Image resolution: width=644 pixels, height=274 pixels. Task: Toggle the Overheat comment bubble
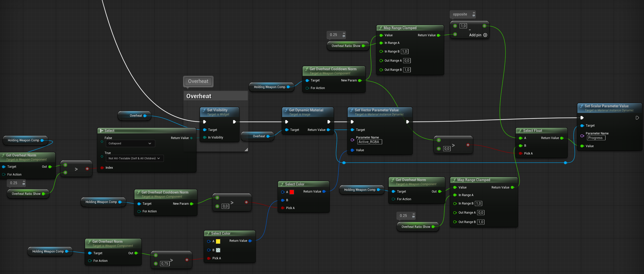pyautogui.click(x=198, y=81)
